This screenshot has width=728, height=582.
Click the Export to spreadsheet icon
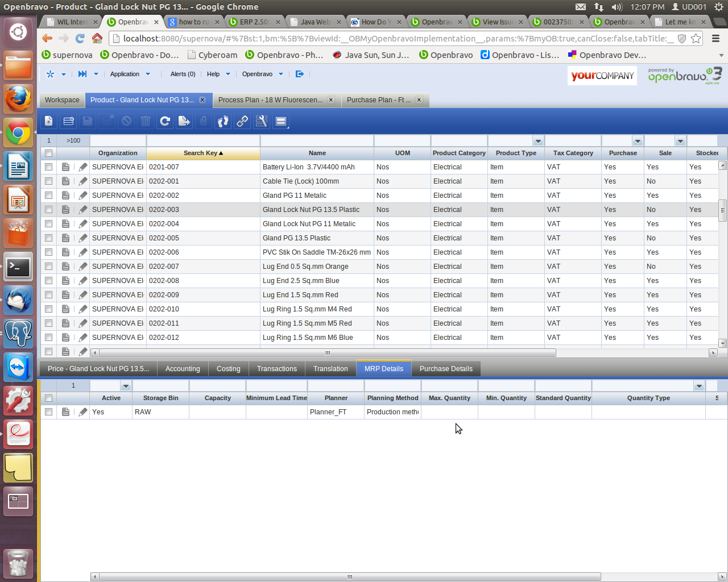tap(184, 121)
